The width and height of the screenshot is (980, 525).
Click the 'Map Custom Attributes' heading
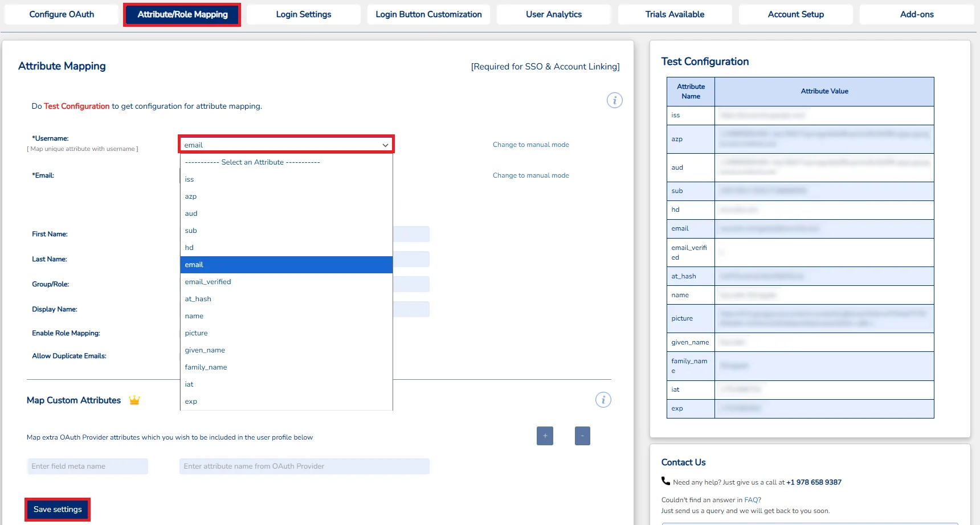pos(73,400)
